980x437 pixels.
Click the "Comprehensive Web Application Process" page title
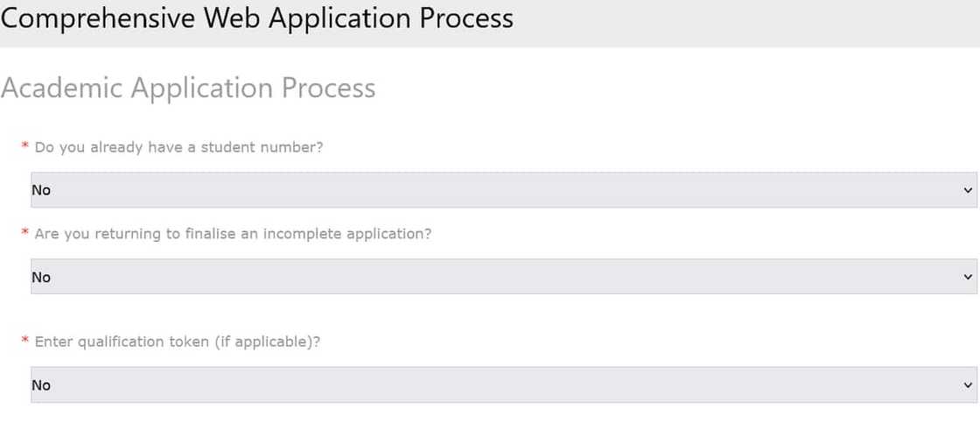point(257,18)
